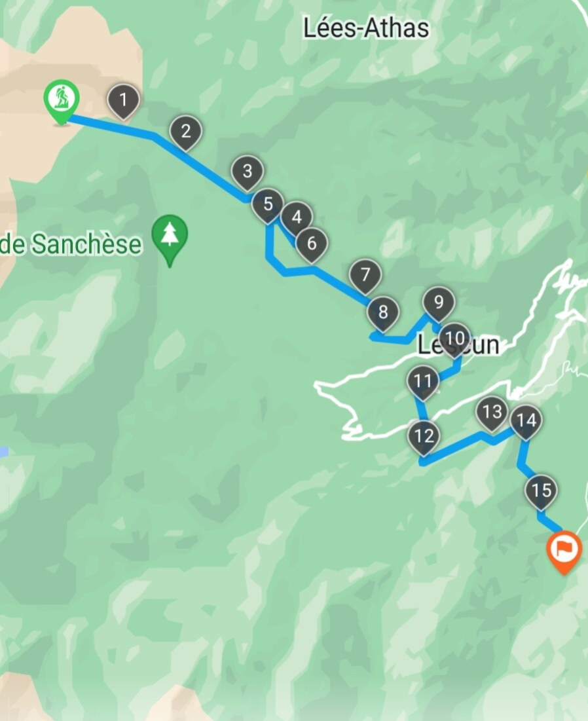Screen dimensions: 588x721
Task: Select waypoint marker number 9
Action: [439, 305]
